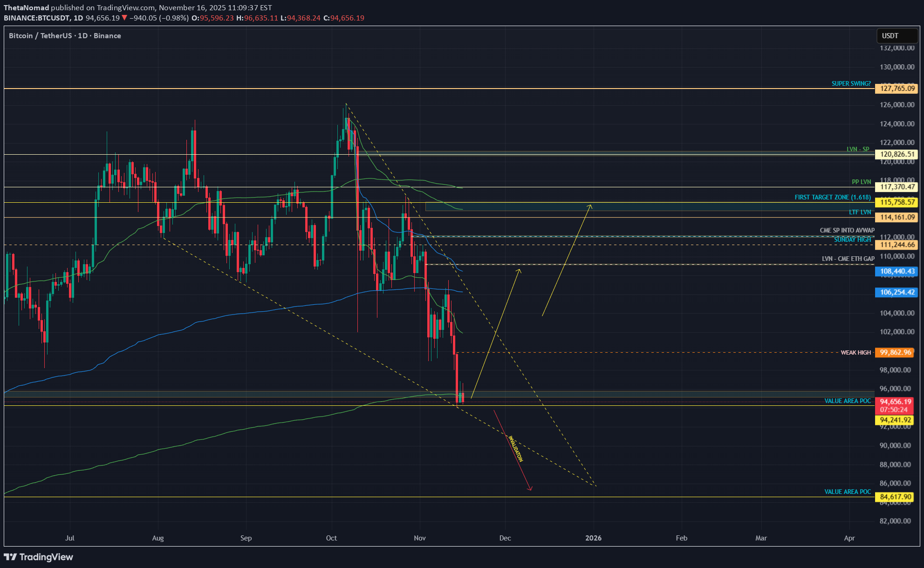
Task: Click the Bitcoin / TetherUS chart title
Action: 65,36
